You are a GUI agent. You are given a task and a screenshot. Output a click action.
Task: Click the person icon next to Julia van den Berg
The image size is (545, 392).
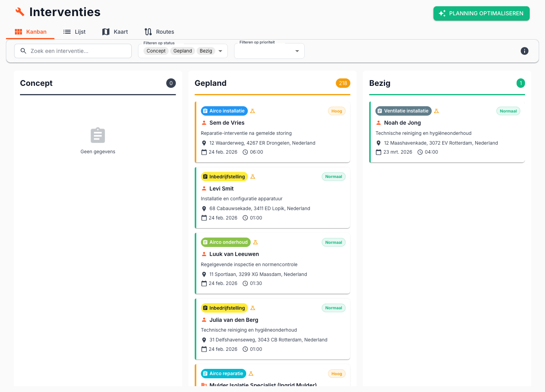[x=204, y=319]
